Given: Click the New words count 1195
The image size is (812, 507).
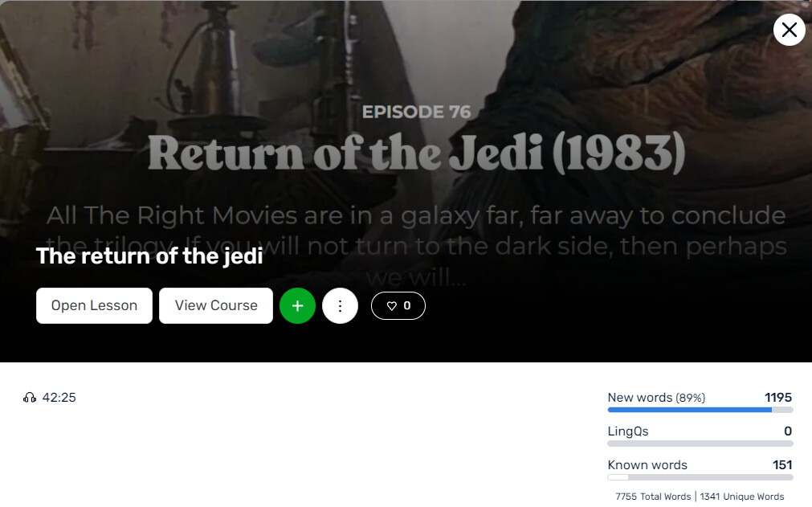Looking at the screenshot, I should [777, 397].
